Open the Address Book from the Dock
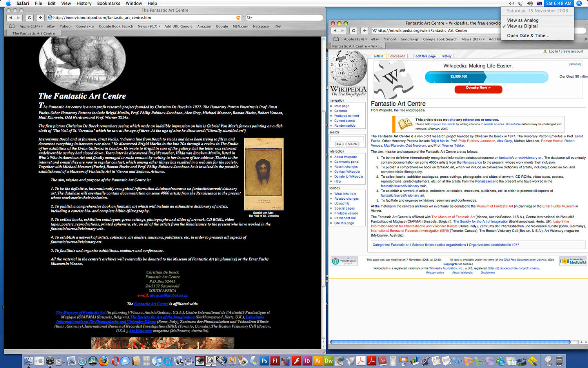588x368 pixels. coord(136,361)
